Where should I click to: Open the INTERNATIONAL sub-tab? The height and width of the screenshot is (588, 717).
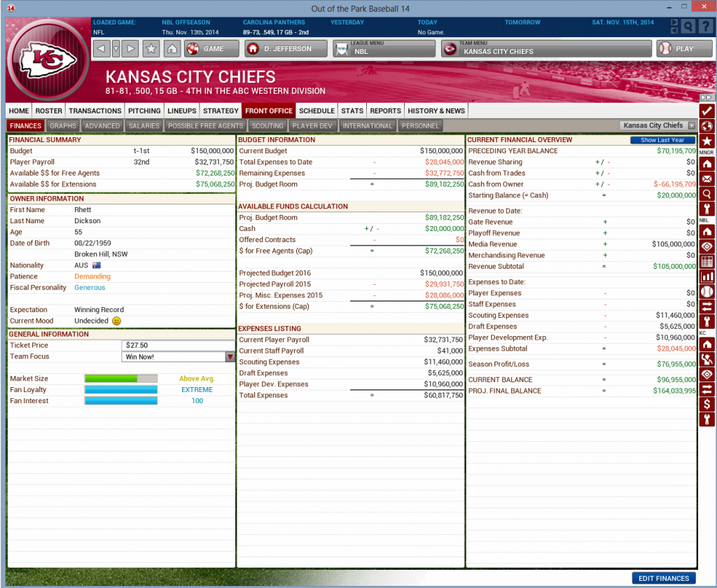pos(368,126)
